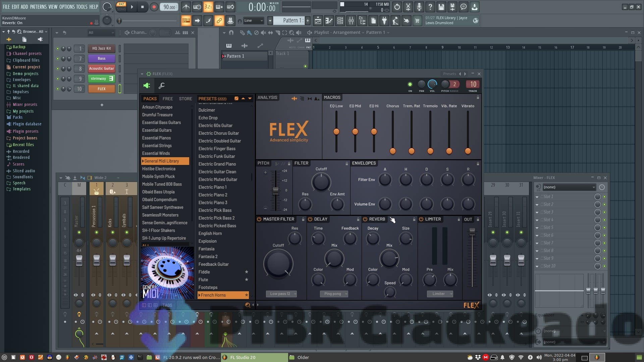Viewport: 644px width, 362px height.
Task: Open the TOOLS menu
Action: click(82, 7)
